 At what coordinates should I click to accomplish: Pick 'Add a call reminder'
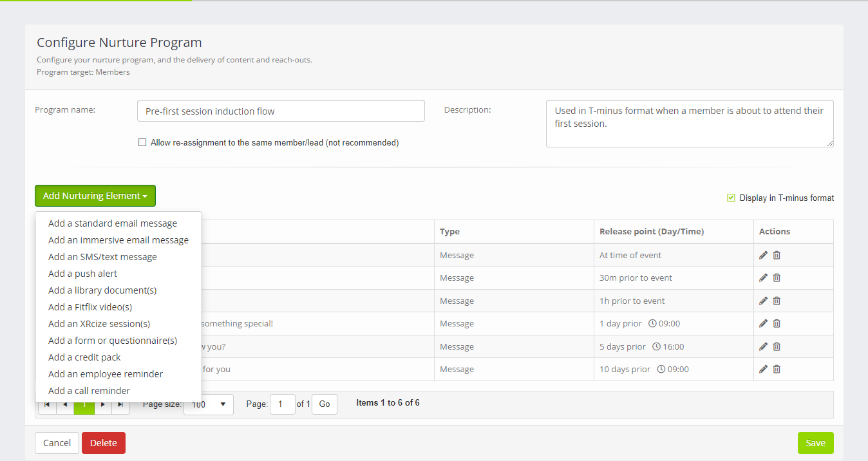(89, 391)
